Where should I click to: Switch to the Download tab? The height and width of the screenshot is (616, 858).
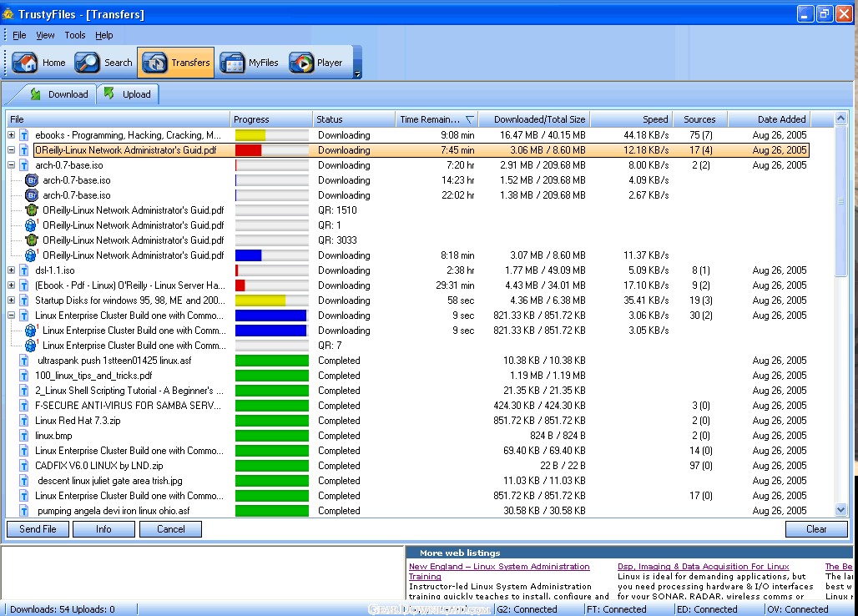[x=59, y=94]
